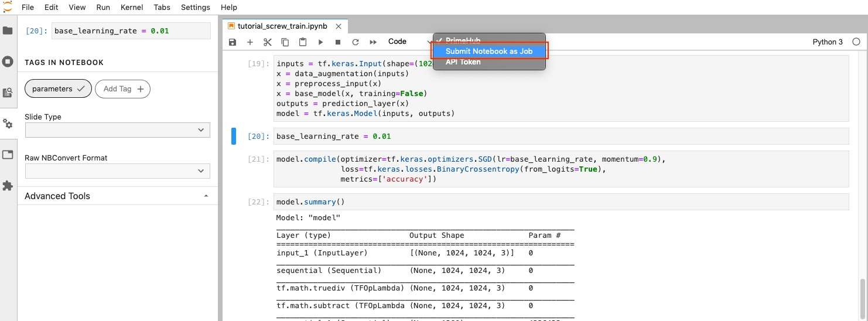Copy the selected cell icon
This screenshot has width=868, height=321.
[x=285, y=42]
